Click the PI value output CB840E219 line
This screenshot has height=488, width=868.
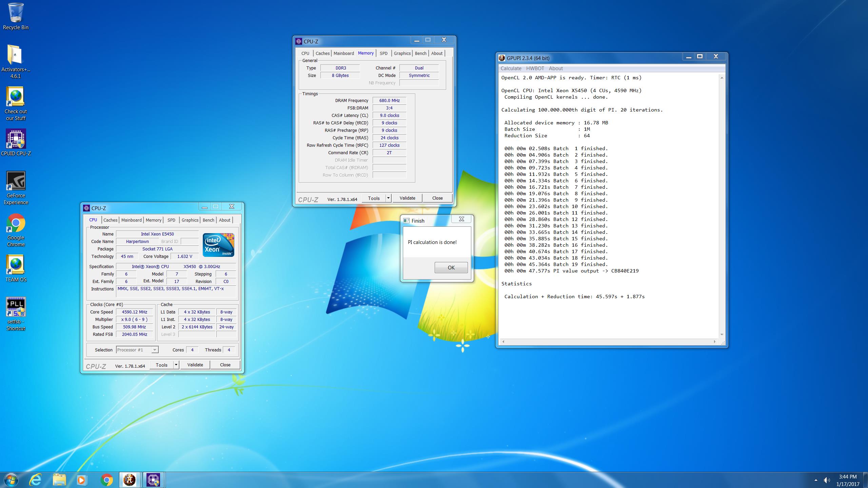(571, 271)
